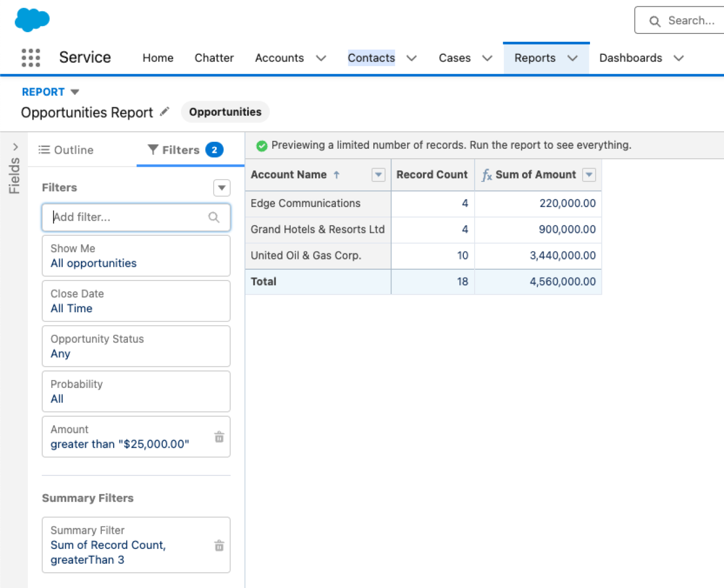Open the REPORT type dropdown arrow
Image resolution: width=724 pixels, height=588 pixels.
tap(75, 92)
